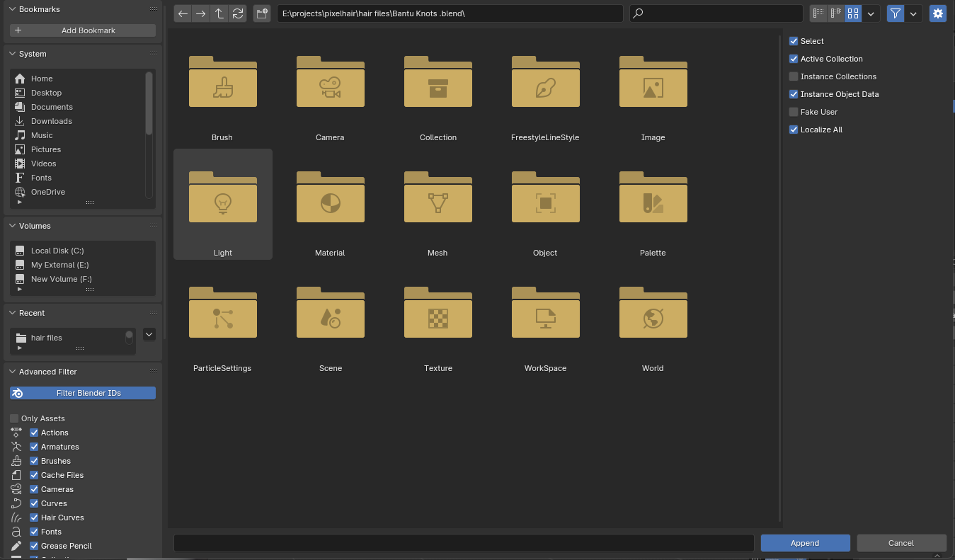Toggle the options gear panel

938,13
